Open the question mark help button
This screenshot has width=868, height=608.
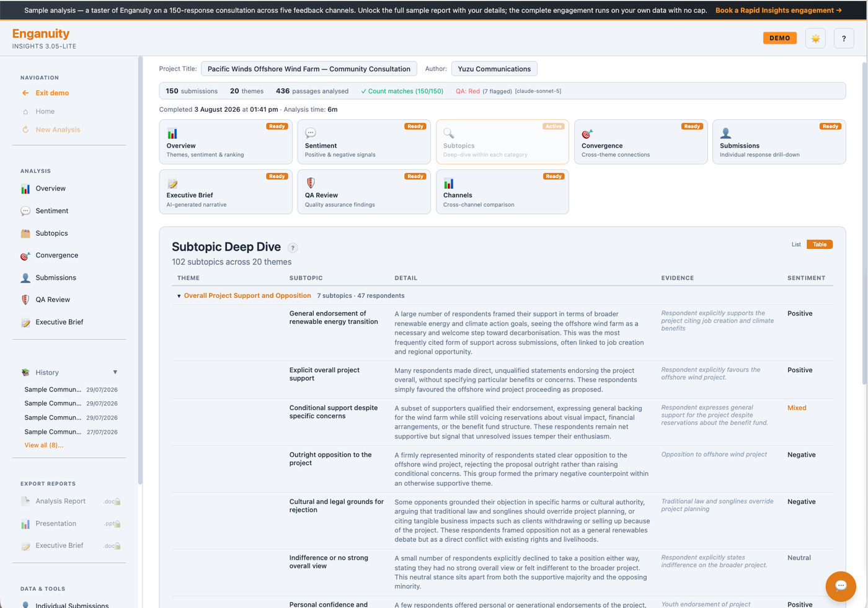(x=844, y=38)
